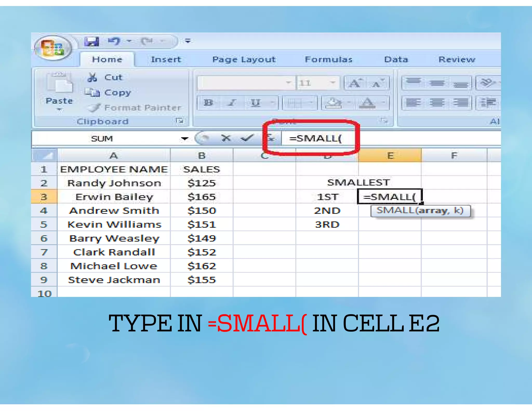Expand the font size dropdown showing 11
Image resolution: width=532 pixels, height=411 pixels.
click(x=332, y=83)
